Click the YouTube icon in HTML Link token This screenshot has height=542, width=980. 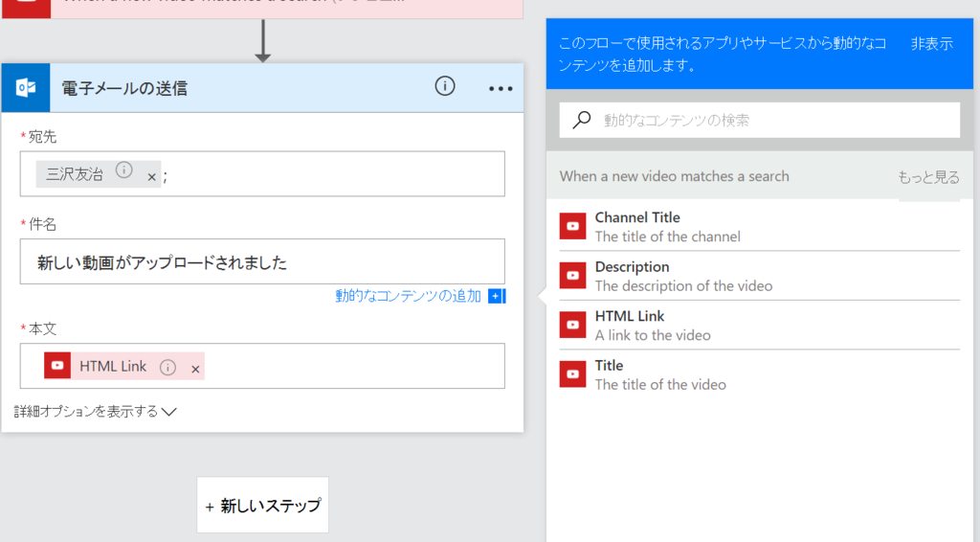click(56, 366)
